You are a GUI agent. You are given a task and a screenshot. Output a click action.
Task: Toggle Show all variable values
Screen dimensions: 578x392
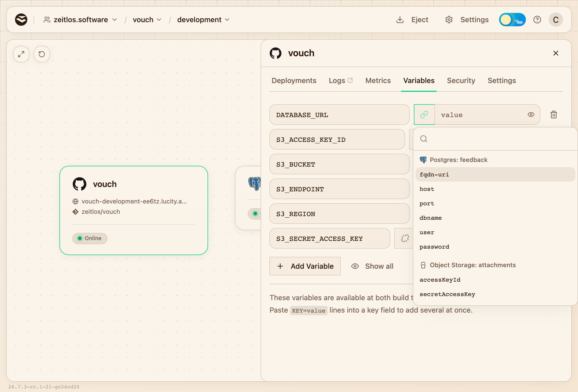372,266
